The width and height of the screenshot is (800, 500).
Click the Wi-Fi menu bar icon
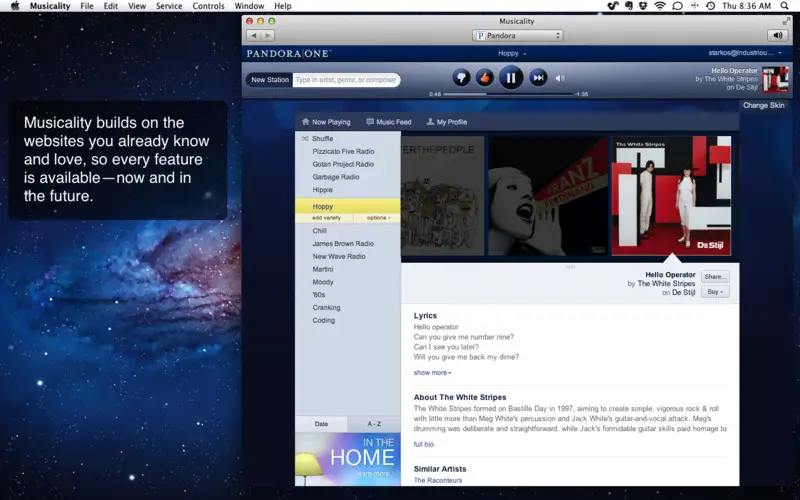point(660,6)
